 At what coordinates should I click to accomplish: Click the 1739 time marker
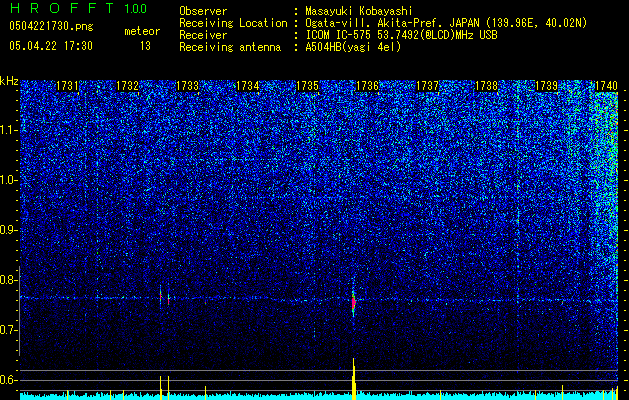pyautogui.click(x=547, y=86)
